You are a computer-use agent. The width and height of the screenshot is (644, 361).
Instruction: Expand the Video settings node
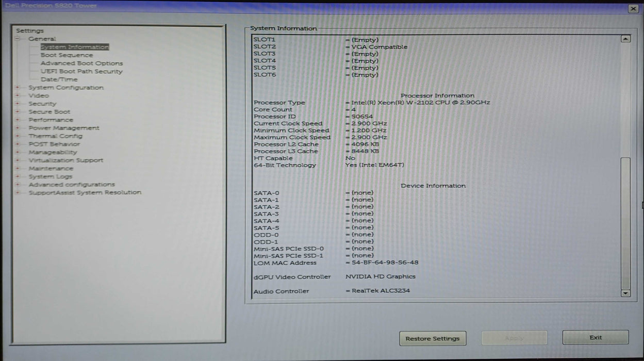(18, 95)
